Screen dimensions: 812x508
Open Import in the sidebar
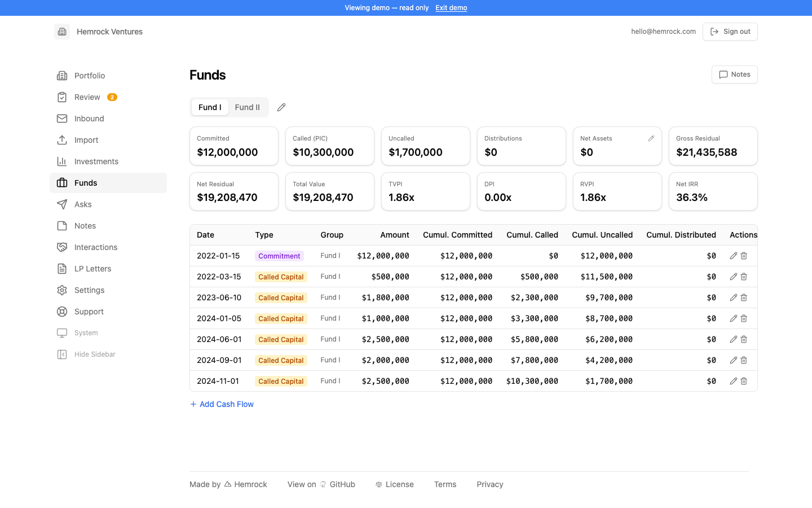click(108, 140)
